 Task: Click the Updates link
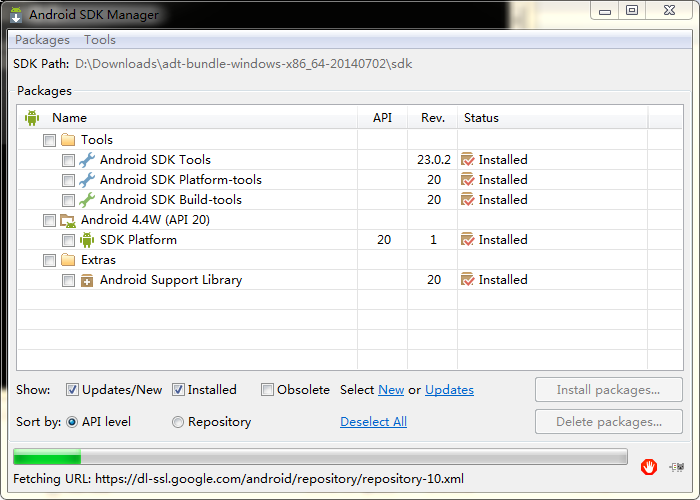coord(449,390)
